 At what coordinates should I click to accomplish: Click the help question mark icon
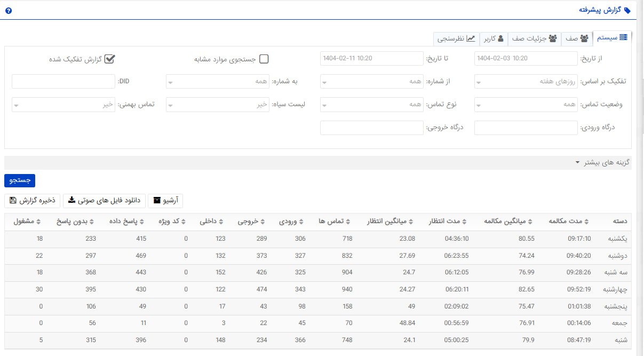8,10
